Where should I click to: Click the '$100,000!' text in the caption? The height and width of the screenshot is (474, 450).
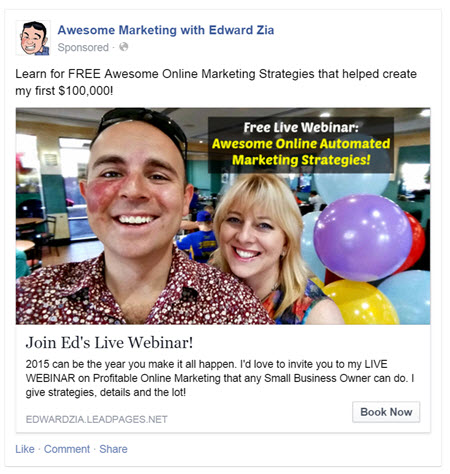[x=86, y=90]
